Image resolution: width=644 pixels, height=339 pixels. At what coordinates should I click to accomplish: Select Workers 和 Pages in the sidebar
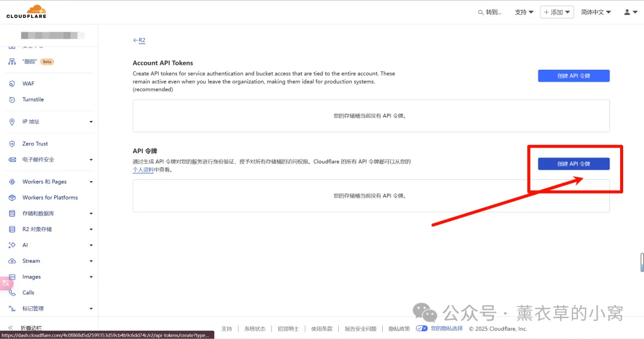[x=44, y=182]
